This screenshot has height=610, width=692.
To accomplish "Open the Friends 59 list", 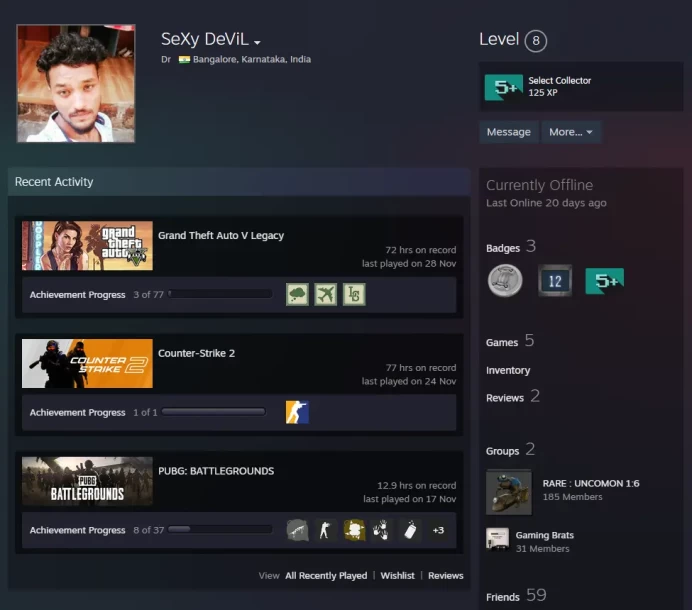I will pyautogui.click(x=516, y=596).
